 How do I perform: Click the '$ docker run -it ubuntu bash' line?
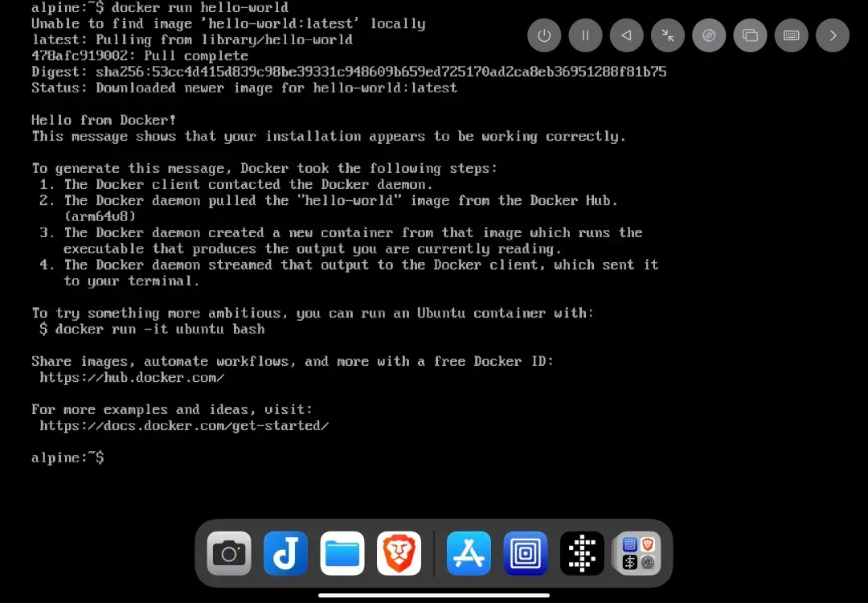coord(152,330)
